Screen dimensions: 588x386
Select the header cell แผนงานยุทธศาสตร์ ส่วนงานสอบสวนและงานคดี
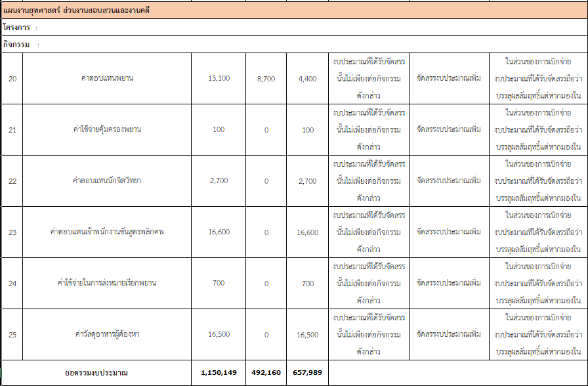(76, 11)
